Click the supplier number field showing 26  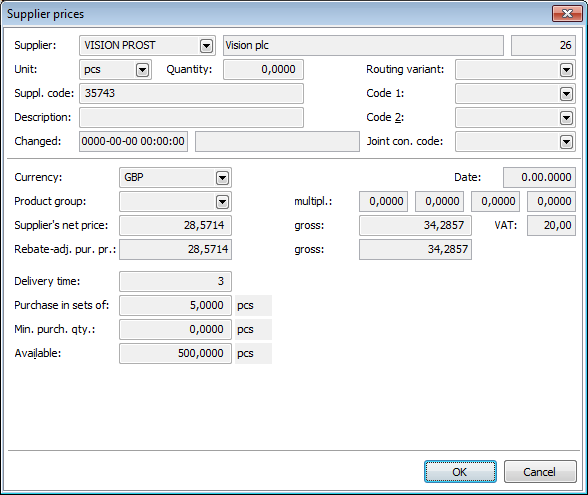pos(543,45)
